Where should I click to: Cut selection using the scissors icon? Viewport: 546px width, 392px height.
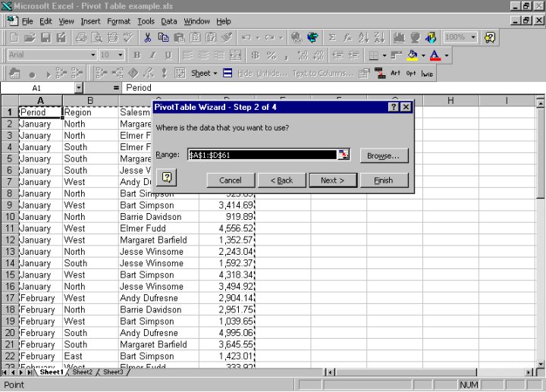148,37
